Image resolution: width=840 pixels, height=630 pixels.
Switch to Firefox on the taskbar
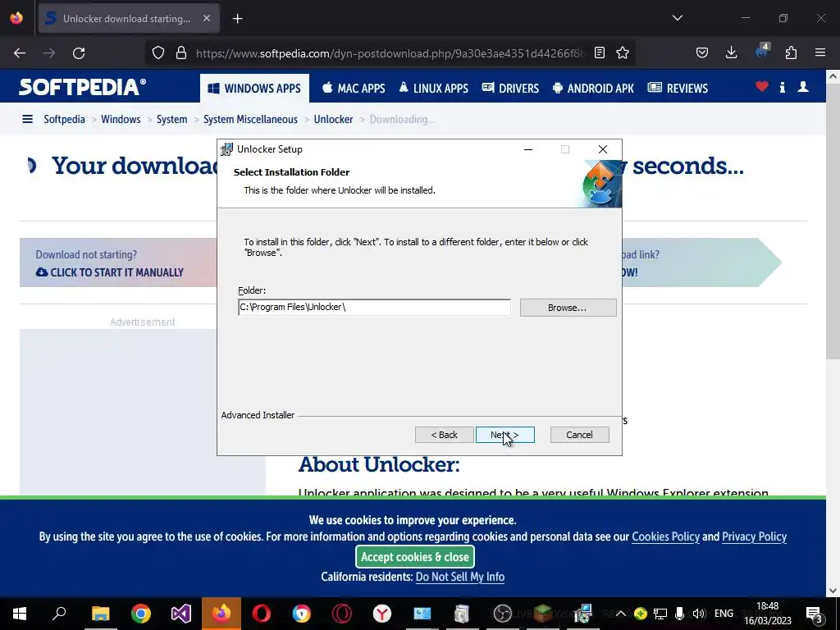click(x=221, y=614)
